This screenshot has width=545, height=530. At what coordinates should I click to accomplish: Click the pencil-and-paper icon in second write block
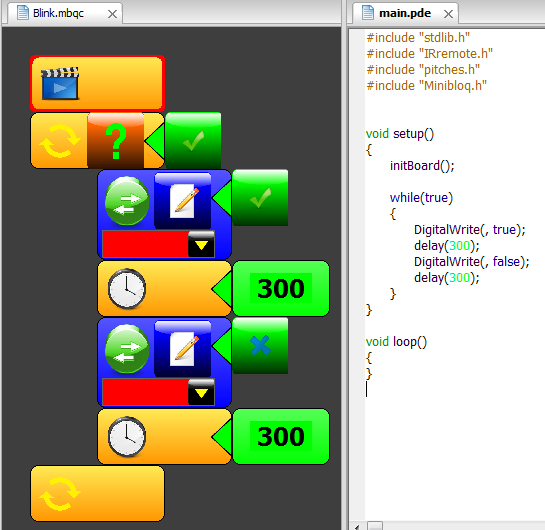click(x=183, y=349)
